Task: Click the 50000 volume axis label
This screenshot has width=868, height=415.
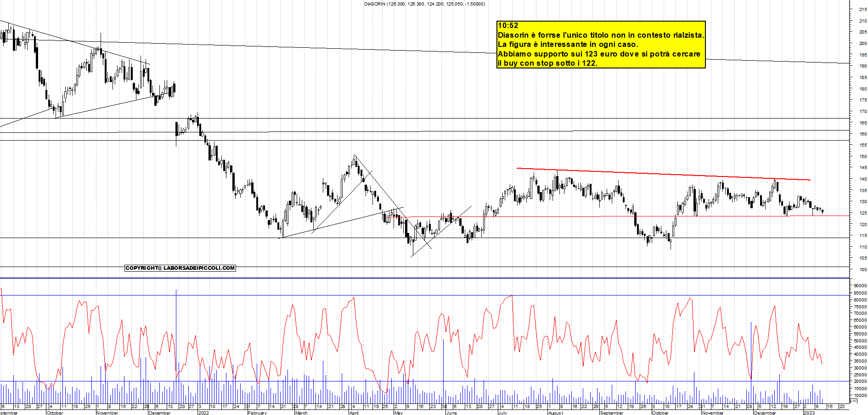Action: tap(860, 341)
